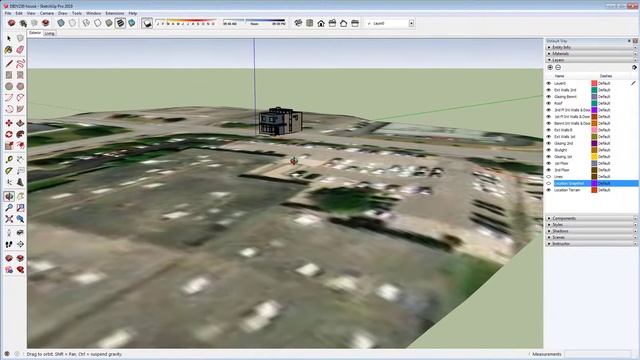The image size is (640, 360).
Task: Expand the Entity Info panel
Action: (591, 47)
